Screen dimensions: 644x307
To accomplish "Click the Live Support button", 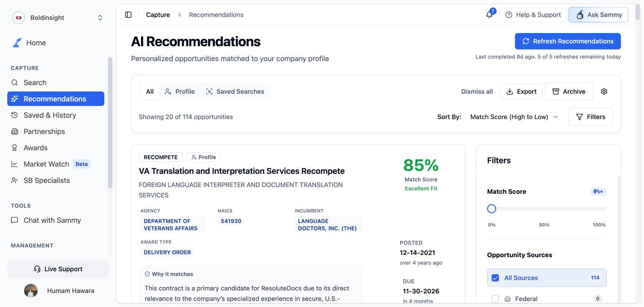I will click(x=58, y=269).
